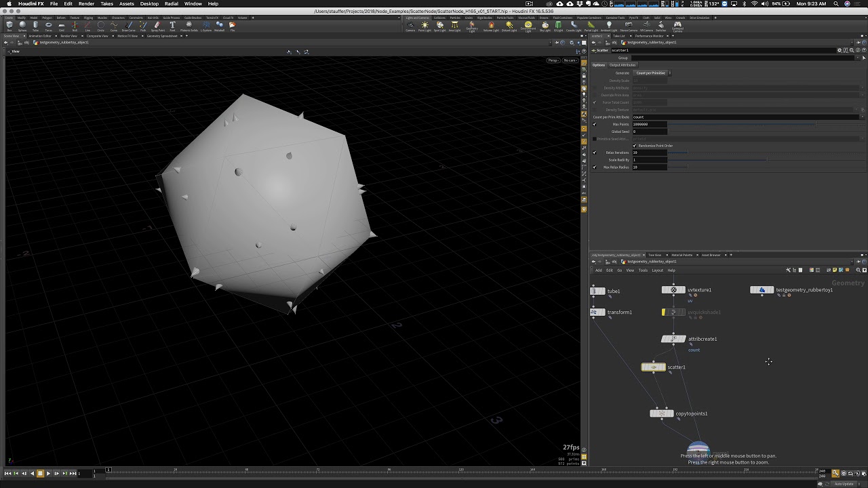Viewport: 868px width, 488px height.
Task: Expand the Count per Prim Attribute dropdown
Action: coord(863,117)
